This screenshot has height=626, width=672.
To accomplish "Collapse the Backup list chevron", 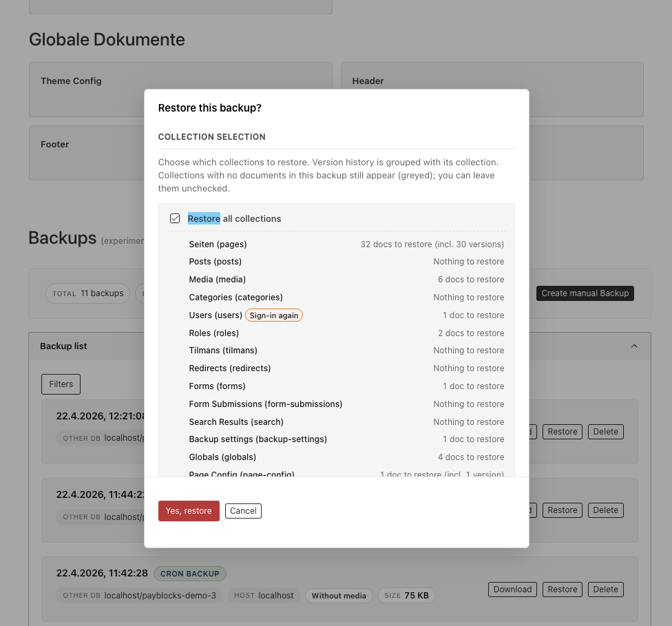I will [x=634, y=346].
